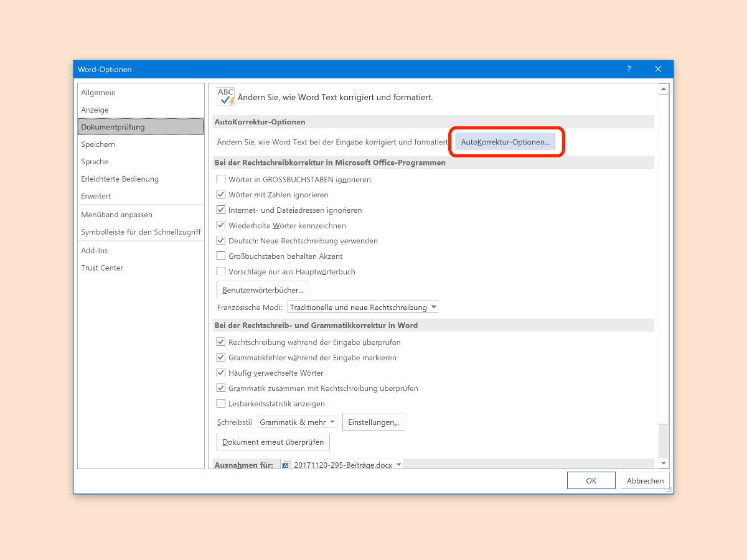The height and width of the screenshot is (560, 747).
Task: Confirm with the OK button
Action: pos(591,480)
